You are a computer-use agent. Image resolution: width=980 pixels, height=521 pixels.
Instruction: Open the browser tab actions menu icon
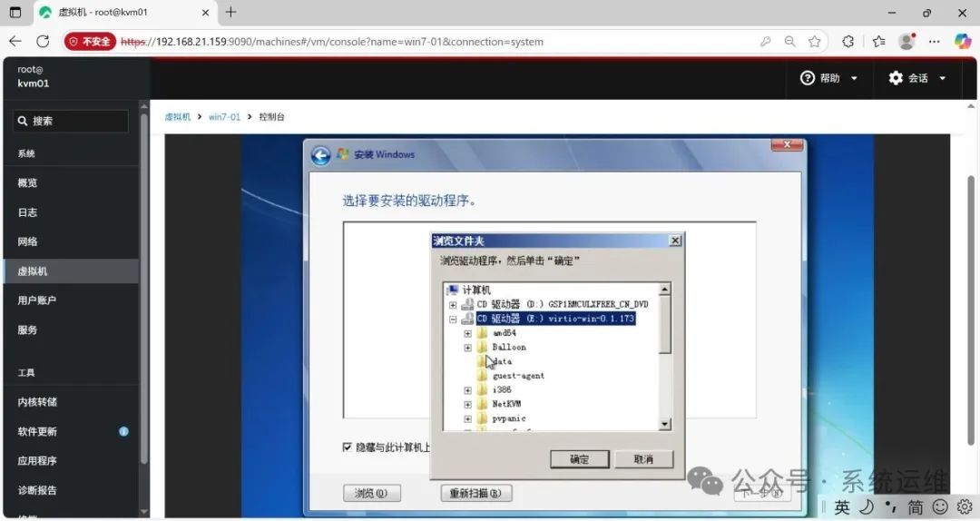[15, 13]
